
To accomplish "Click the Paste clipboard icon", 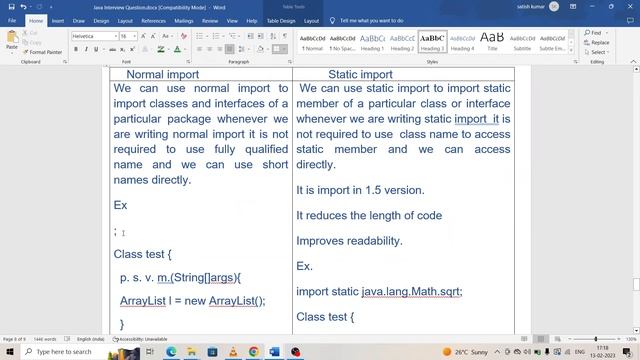I will click(12, 38).
